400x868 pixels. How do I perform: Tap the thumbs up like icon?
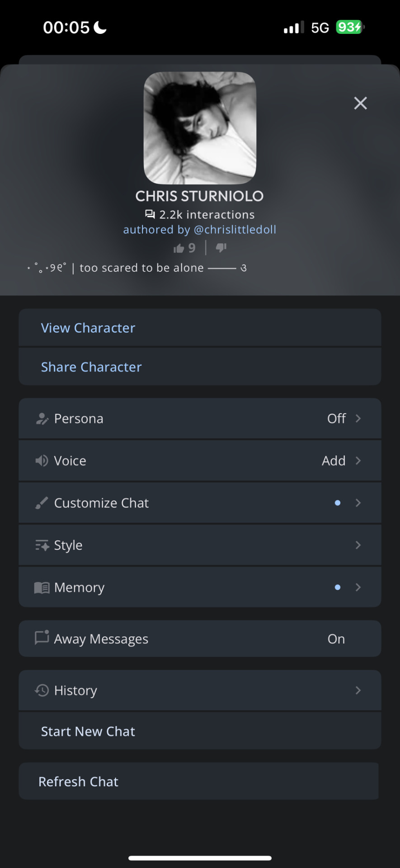click(x=179, y=248)
